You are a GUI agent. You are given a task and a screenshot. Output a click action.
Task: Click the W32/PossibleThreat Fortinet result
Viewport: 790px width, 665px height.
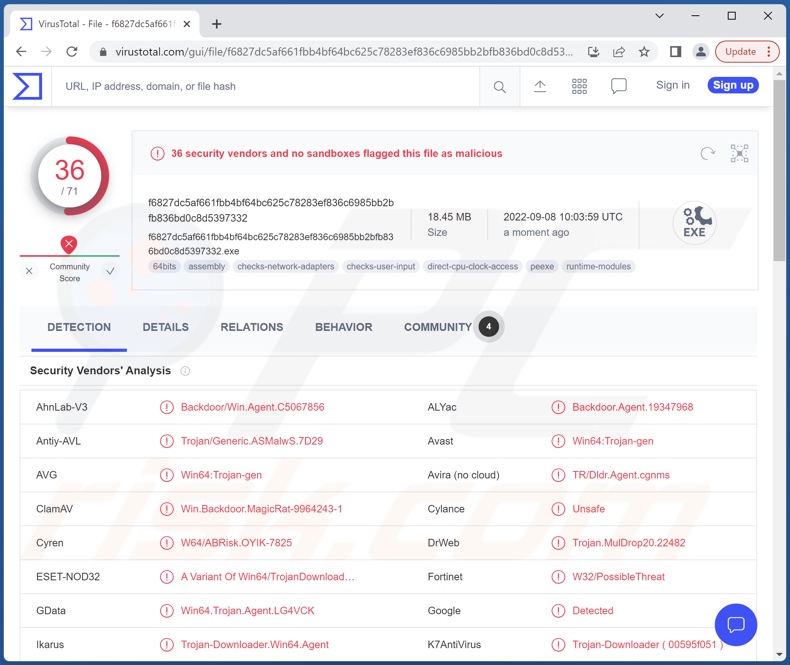[x=619, y=577]
